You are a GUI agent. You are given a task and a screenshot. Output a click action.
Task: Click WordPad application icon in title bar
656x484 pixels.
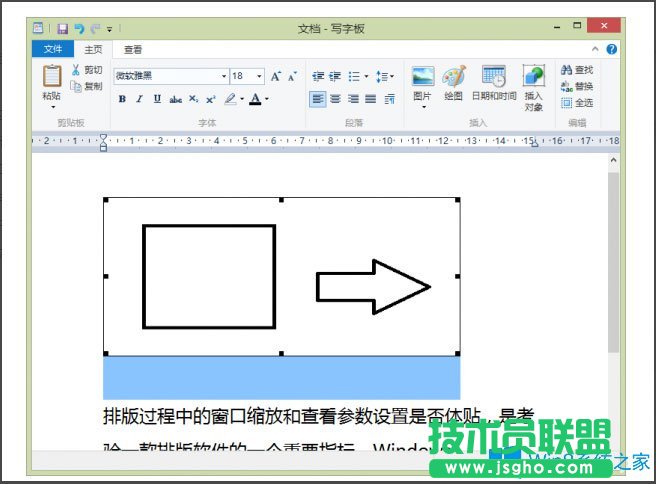click(38, 28)
